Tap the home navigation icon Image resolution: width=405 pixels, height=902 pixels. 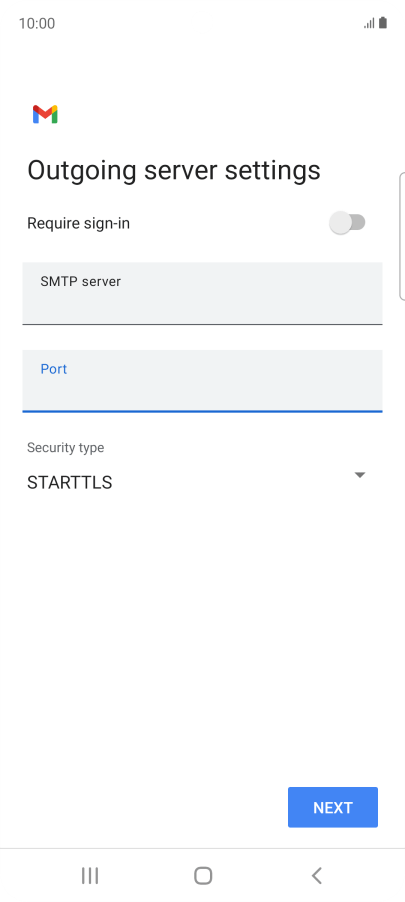point(203,876)
